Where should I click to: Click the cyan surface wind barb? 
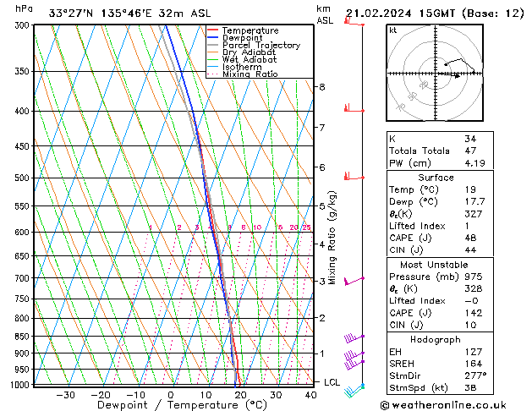coord(354,390)
